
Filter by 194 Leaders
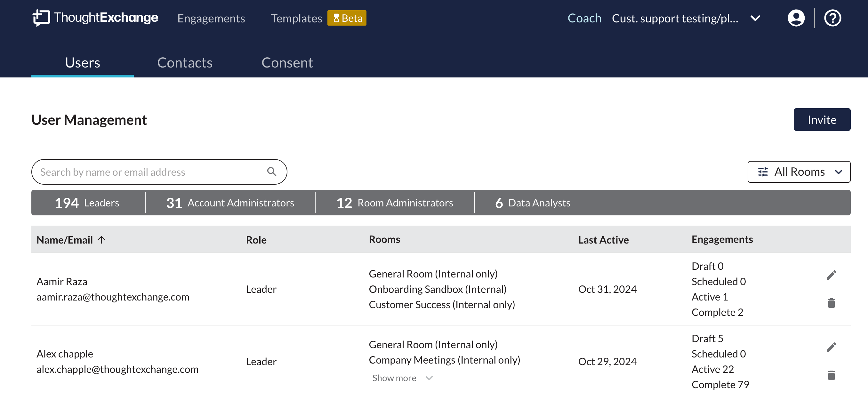point(87,203)
